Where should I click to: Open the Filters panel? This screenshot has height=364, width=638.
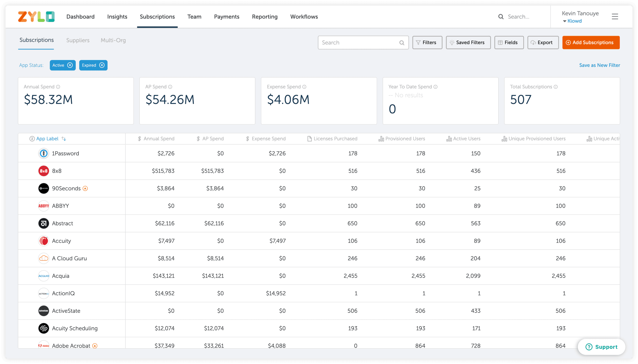coord(427,42)
